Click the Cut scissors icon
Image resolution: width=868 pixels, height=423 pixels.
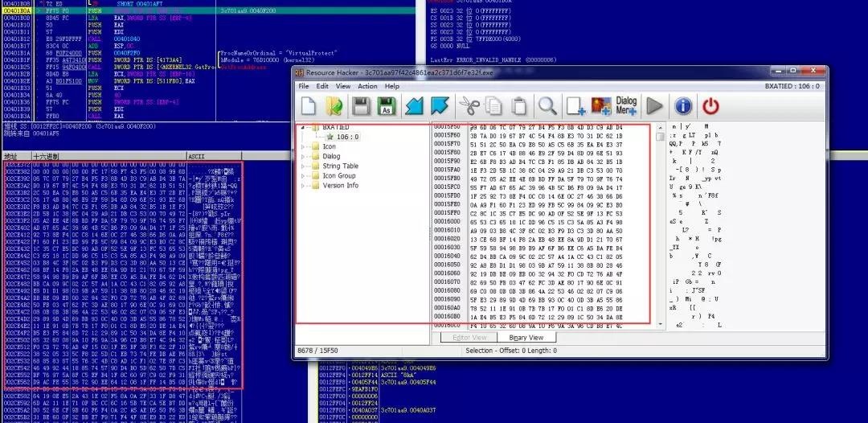[469, 105]
